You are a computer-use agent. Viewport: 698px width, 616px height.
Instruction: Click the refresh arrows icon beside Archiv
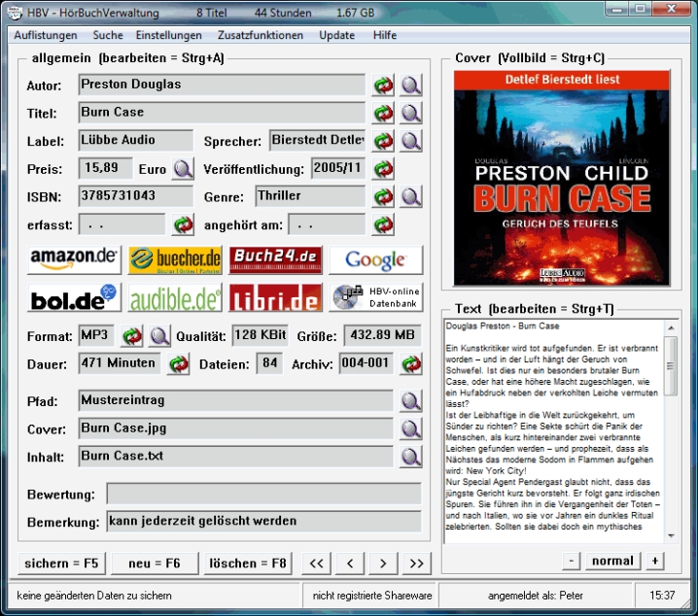[x=411, y=364]
